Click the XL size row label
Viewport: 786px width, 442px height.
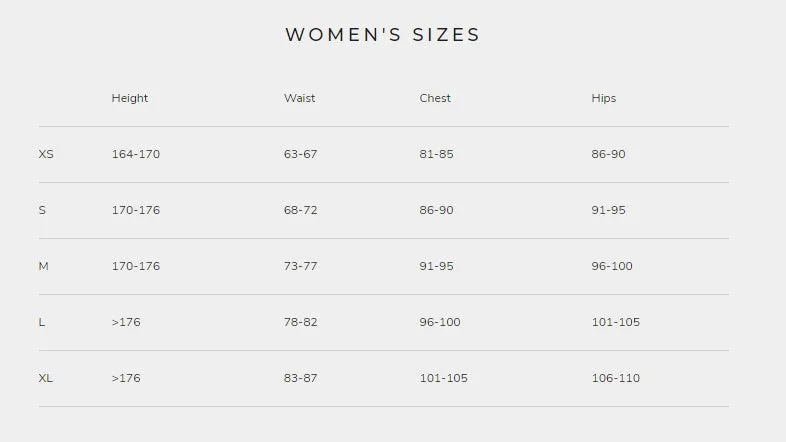tap(46, 378)
